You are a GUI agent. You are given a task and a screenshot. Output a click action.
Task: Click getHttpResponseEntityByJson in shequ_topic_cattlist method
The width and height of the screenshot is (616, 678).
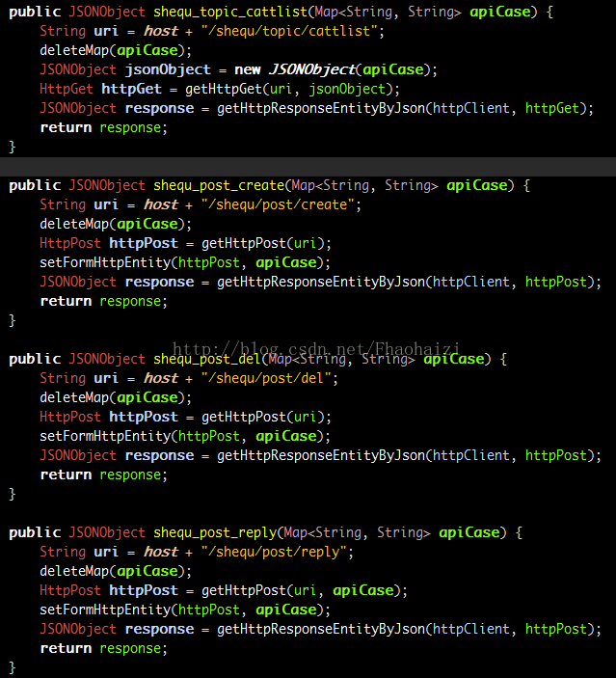click(x=321, y=109)
